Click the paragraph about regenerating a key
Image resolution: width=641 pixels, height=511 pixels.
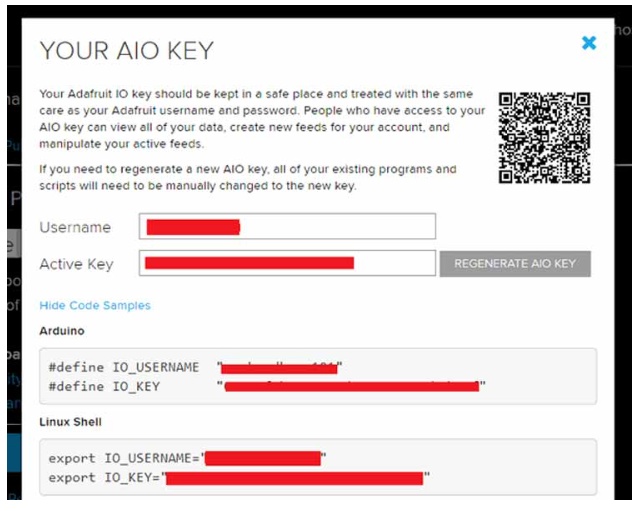point(247,177)
